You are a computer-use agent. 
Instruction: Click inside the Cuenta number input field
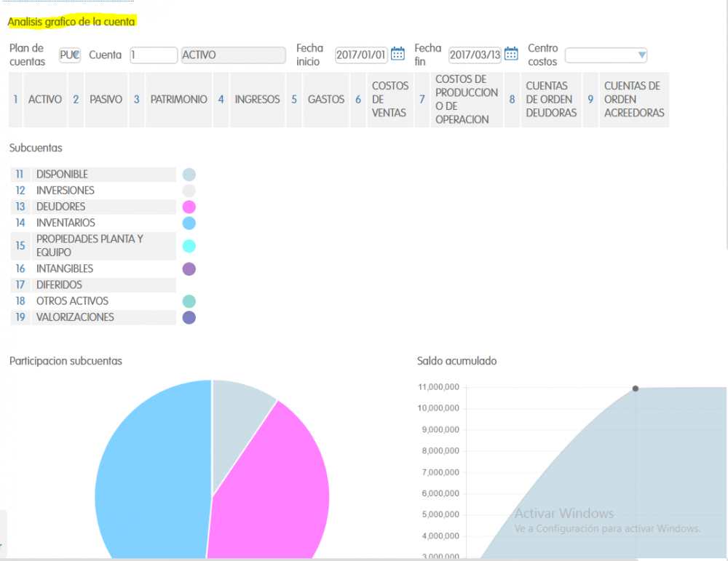pos(153,55)
